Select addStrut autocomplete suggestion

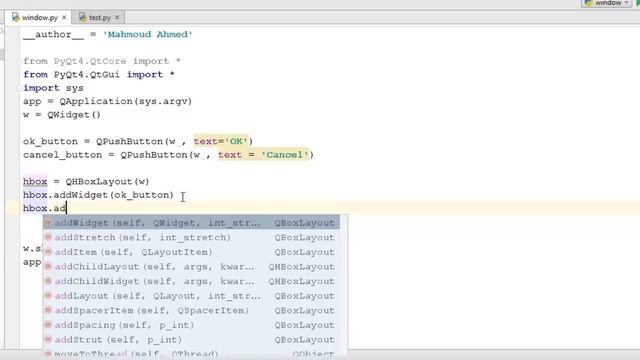click(191, 340)
